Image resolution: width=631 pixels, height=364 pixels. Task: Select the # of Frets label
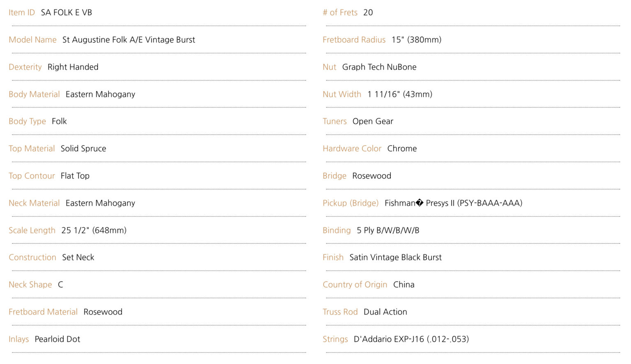(x=340, y=12)
